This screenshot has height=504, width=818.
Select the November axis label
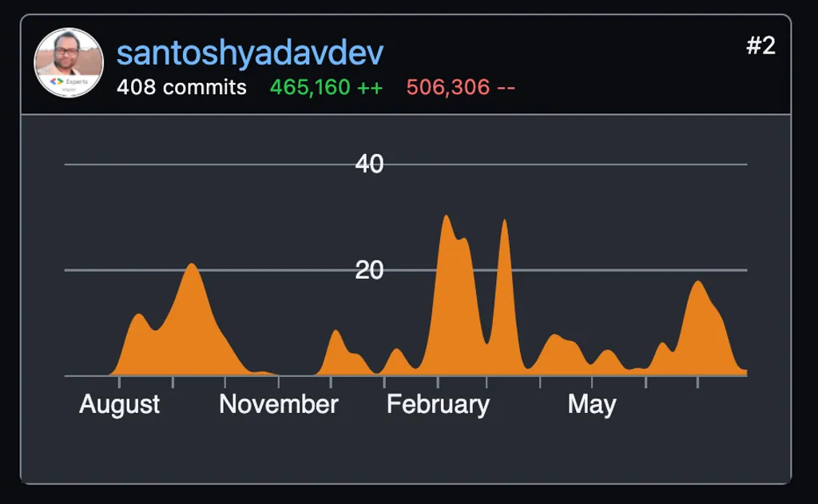click(x=280, y=406)
